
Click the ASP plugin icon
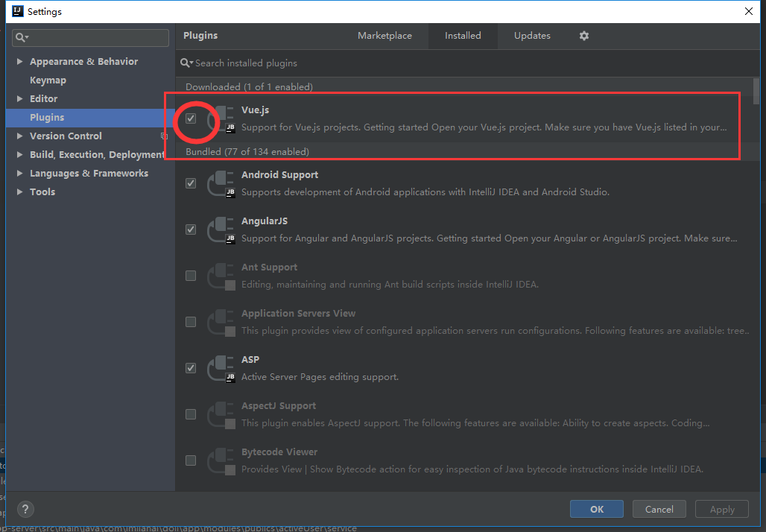(x=221, y=368)
